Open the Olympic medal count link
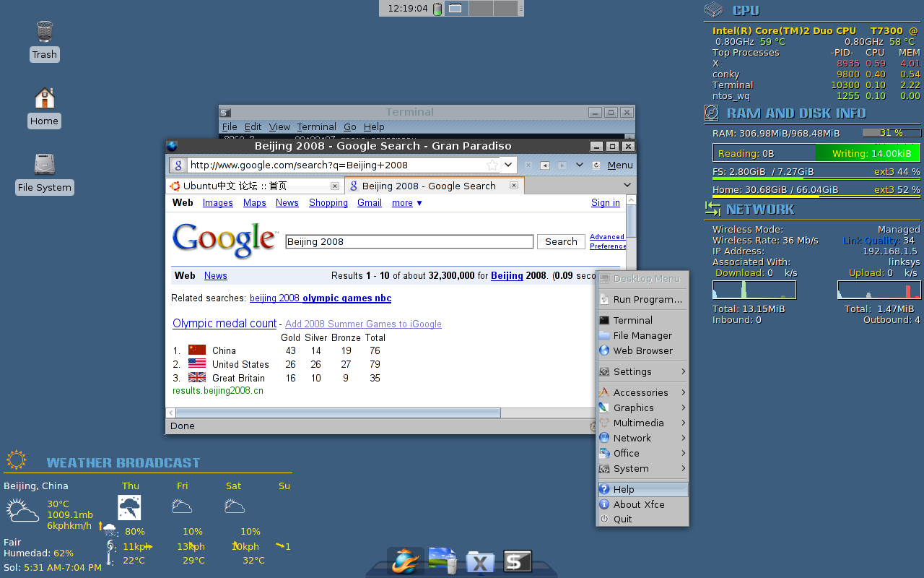Screen dimensions: 924x578 tap(225, 323)
